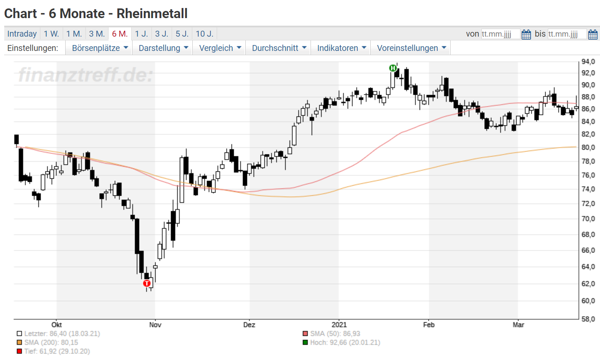Click the '94,0' y-axis price label
The height and width of the screenshot is (364, 600).
pyautogui.click(x=588, y=61)
